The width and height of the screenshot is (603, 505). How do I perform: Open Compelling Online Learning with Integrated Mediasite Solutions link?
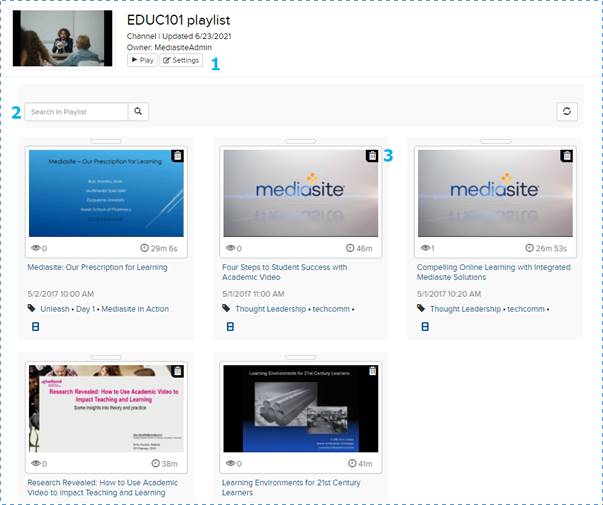coord(493,272)
